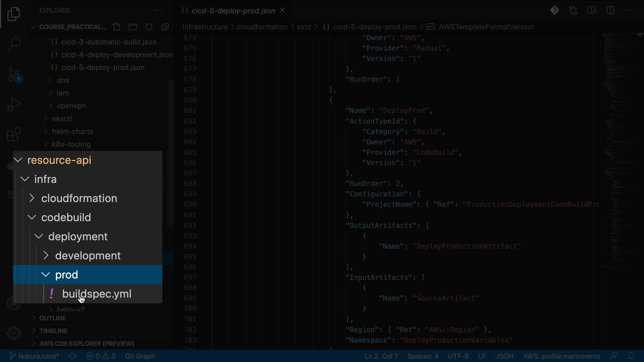The height and width of the screenshot is (362, 644).
Task: Expand the development folder
Action: coord(88,256)
